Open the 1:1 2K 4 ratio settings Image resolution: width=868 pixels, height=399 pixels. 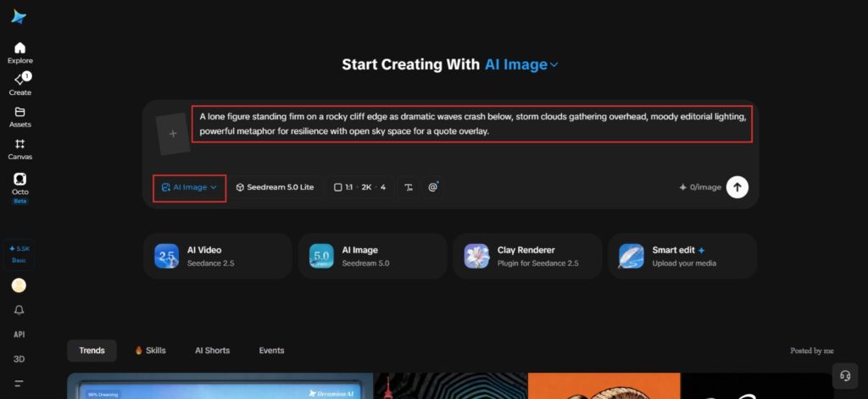(x=359, y=187)
